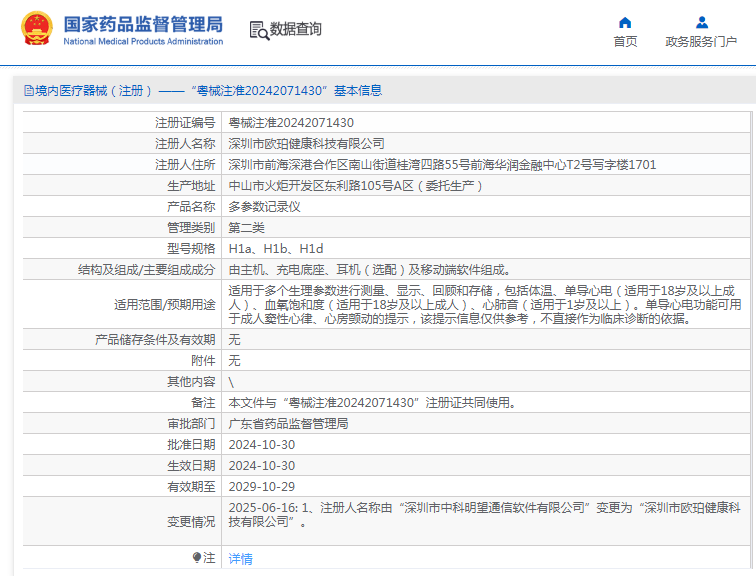Image resolution: width=756 pixels, height=576 pixels.
Task: Open the 详情 details link
Action: pyautogui.click(x=240, y=559)
